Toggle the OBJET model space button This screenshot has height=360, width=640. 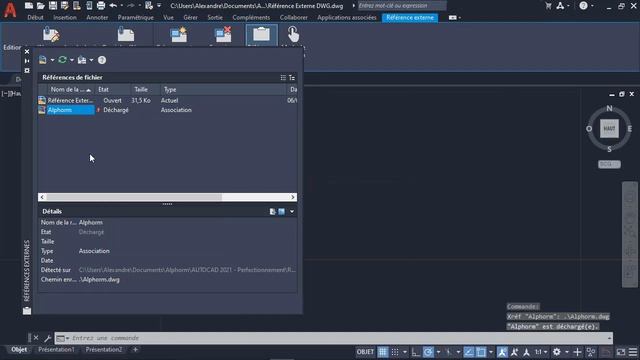pos(365,352)
